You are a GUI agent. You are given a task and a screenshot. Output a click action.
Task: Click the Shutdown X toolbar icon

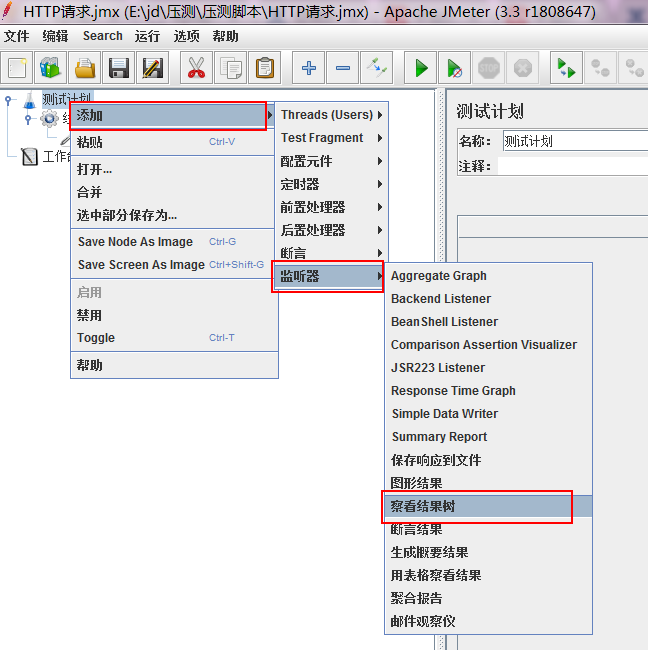(x=522, y=68)
